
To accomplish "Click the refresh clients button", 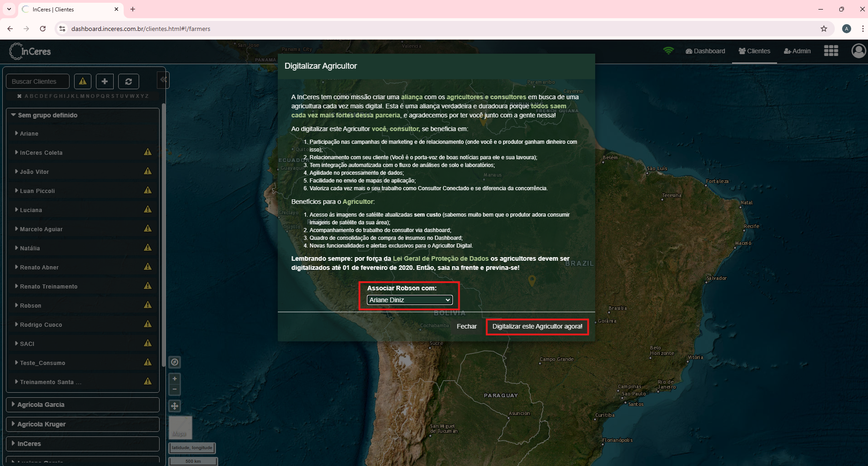I will (129, 81).
